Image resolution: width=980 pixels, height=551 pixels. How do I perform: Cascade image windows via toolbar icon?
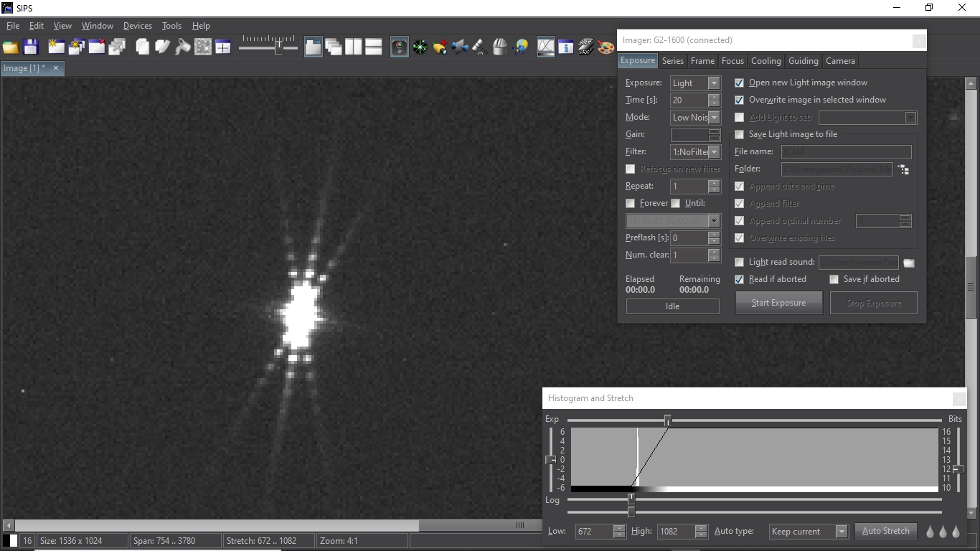tap(334, 47)
